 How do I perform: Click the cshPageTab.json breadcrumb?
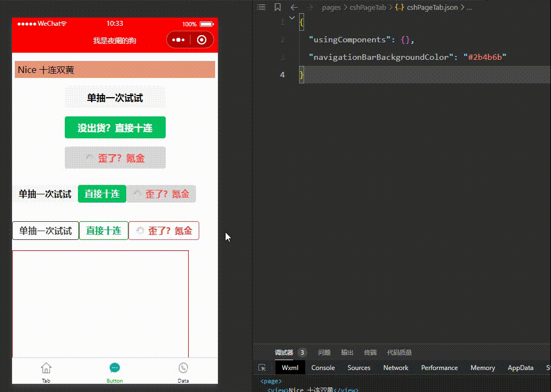click(x=432, y=7)
